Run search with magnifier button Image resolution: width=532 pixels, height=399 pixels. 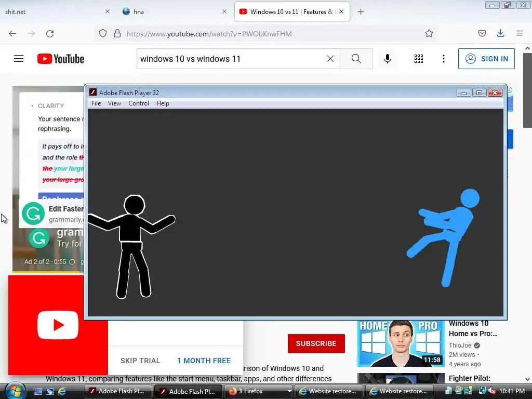tap(356, 59)
